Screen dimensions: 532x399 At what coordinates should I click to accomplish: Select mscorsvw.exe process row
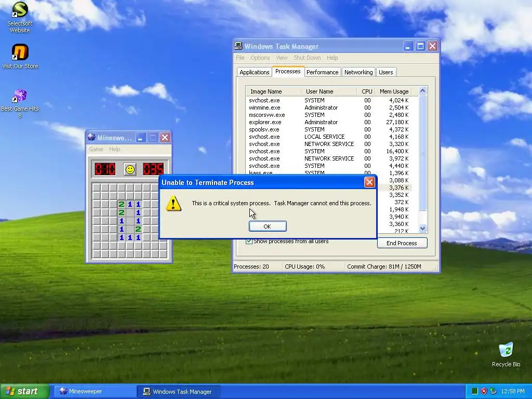pos(328,115)
